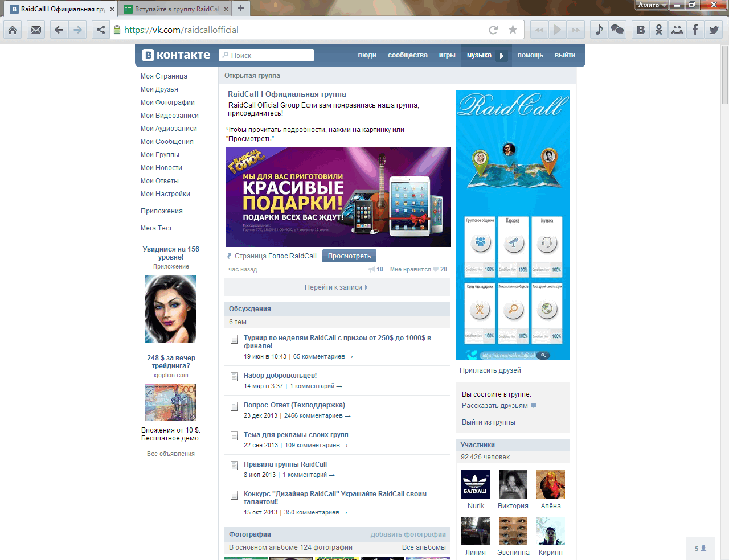The image size is (729, 560).
Task: Open Мои Фотографии in sidebar
Action: (167, 102)
